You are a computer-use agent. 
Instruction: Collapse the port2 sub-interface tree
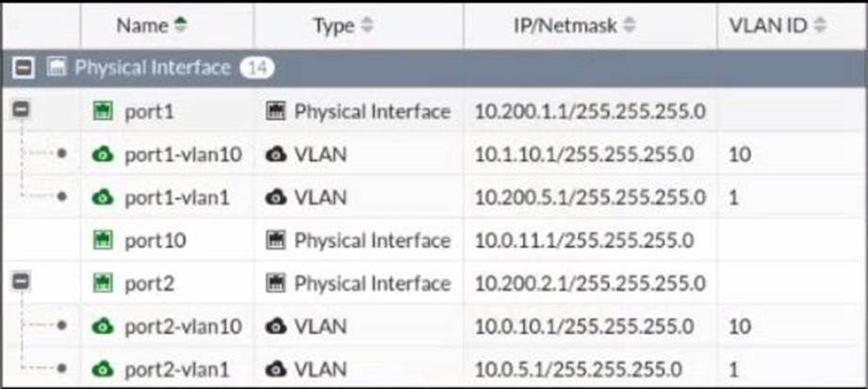(19, 283)
